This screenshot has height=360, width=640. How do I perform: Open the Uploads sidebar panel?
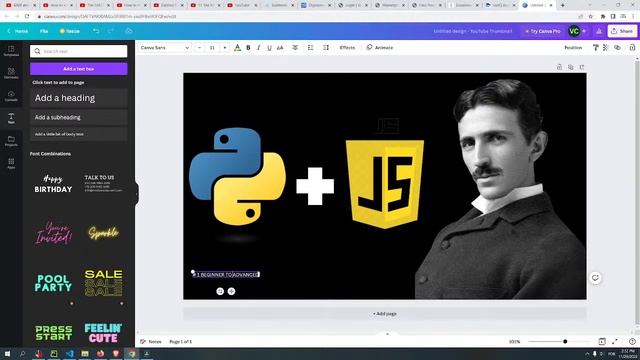(11, 96)
